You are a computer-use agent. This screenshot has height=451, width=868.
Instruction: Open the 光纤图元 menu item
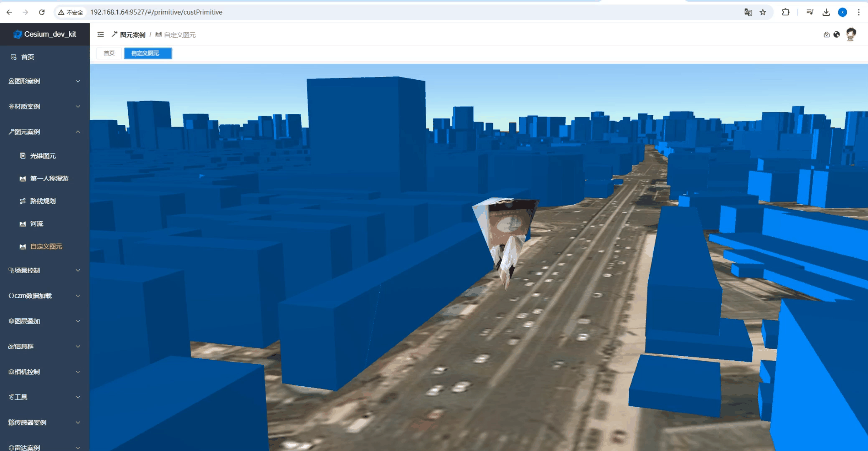(43, 156)
